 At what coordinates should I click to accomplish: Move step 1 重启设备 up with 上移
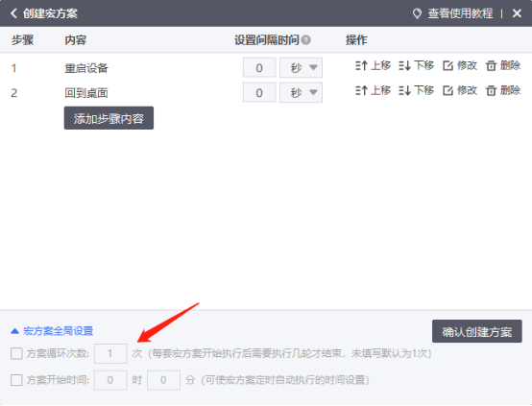373,65
